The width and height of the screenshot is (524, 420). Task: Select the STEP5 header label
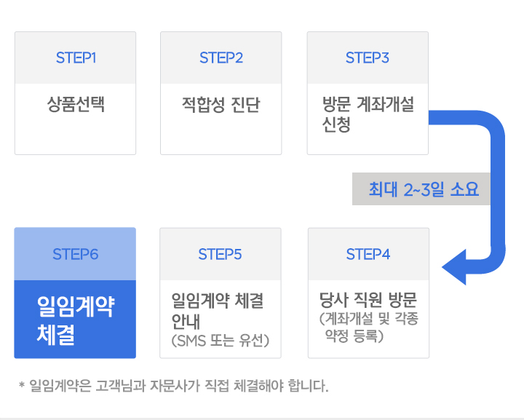(220, 254)
